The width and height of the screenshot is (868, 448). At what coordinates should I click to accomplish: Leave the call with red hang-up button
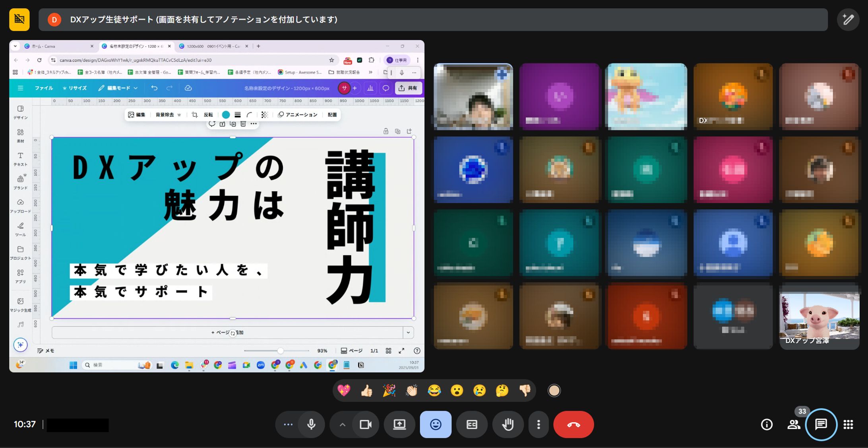point(573,425)
